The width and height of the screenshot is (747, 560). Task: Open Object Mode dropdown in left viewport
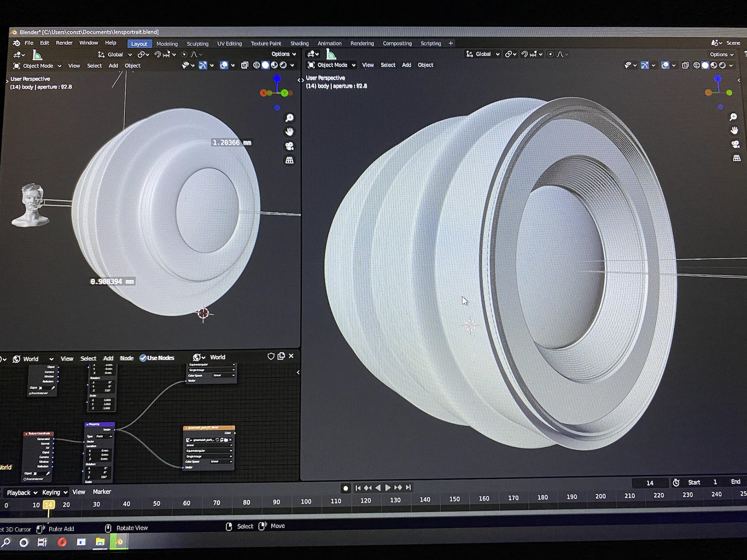[38, 66]
